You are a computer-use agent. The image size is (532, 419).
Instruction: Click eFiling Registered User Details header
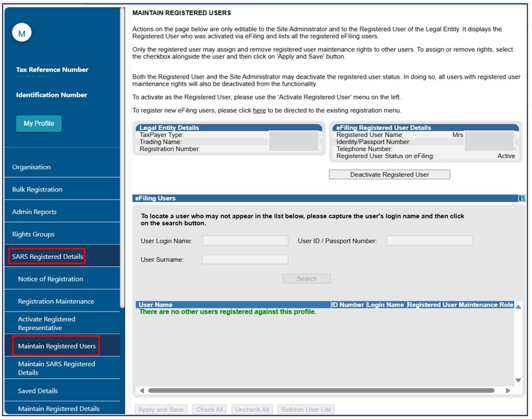(x=425, y=127)
